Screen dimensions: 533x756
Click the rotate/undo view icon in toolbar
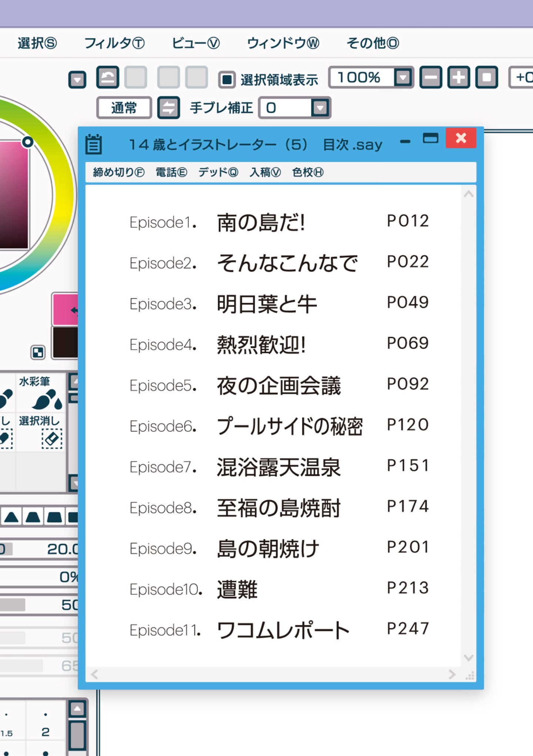pos(108,77)
